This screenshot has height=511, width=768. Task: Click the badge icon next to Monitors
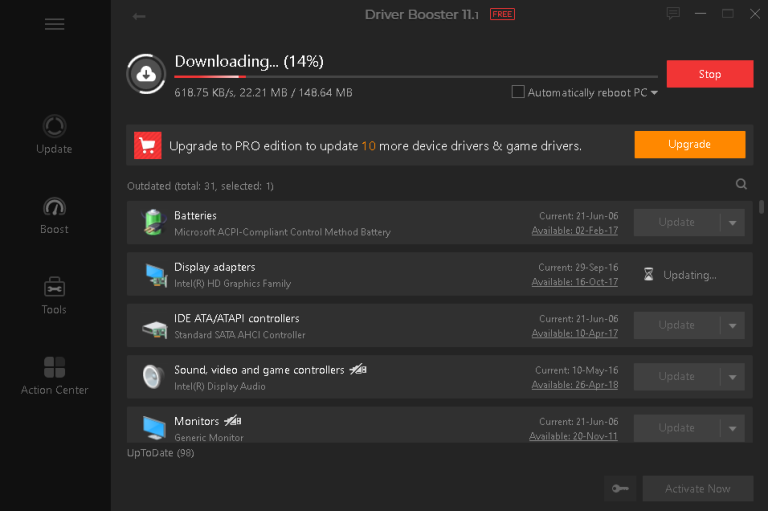233,420
